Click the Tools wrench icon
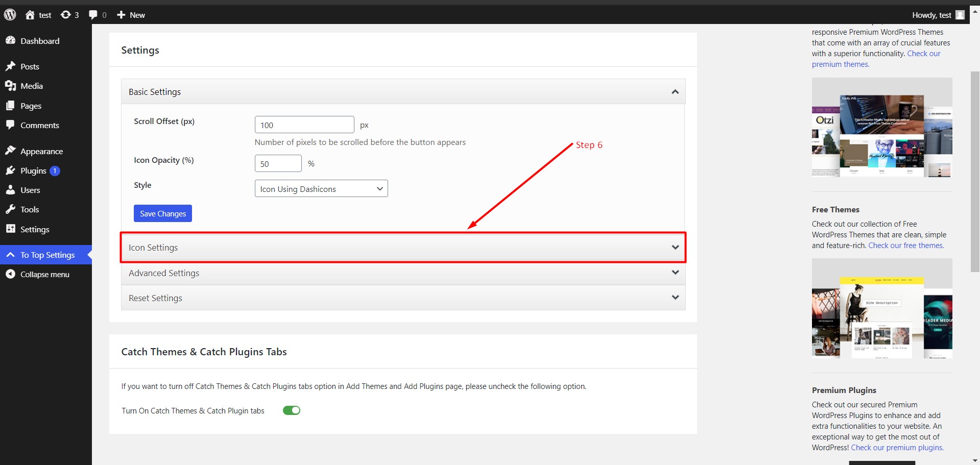Screen dimensions: 980x465 click(x=10, y=209)
